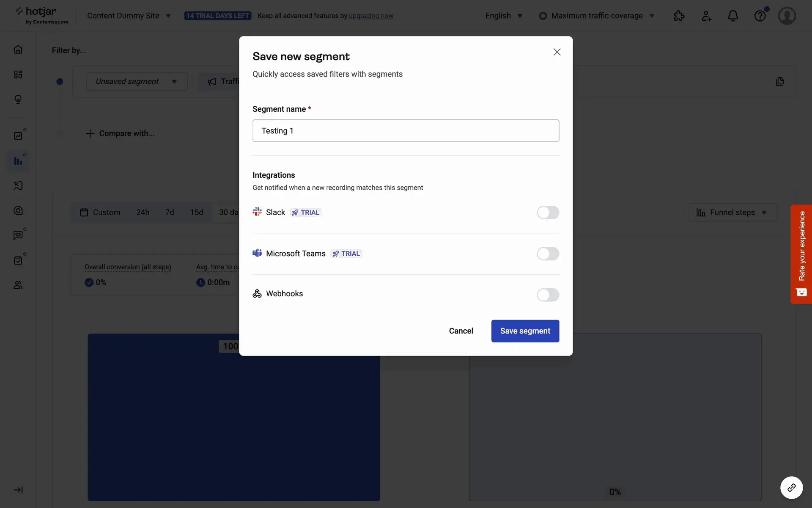Enable the Microsoft Teams toggle
812x508 pixels.
[x=548, y=254]
